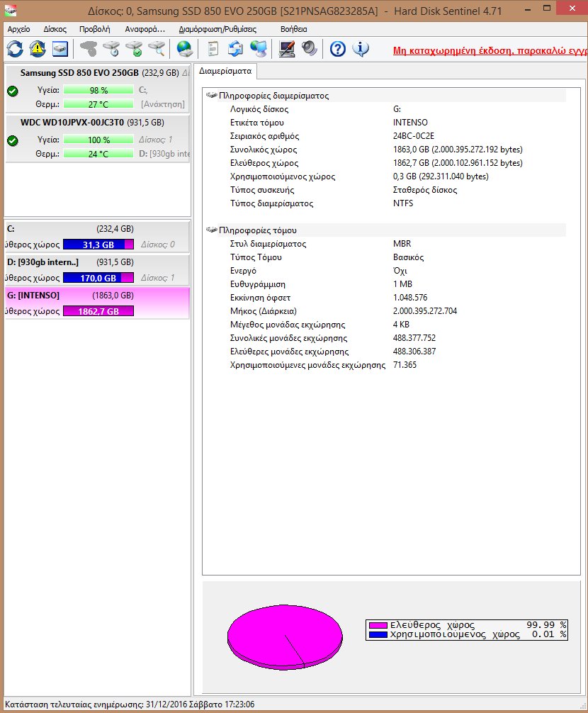The image size is (588, 713).
Task: Click the red unregistered version link
Action: click(490, 50)
